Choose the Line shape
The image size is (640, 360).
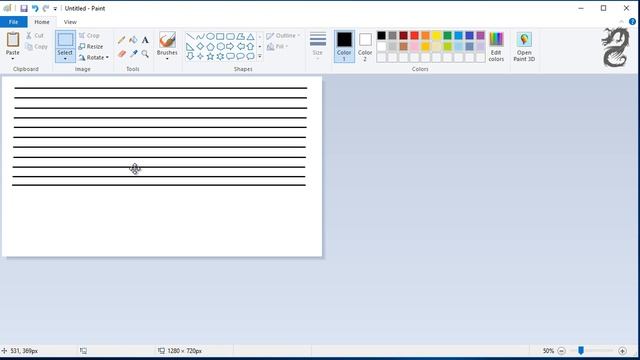point(190,37)
